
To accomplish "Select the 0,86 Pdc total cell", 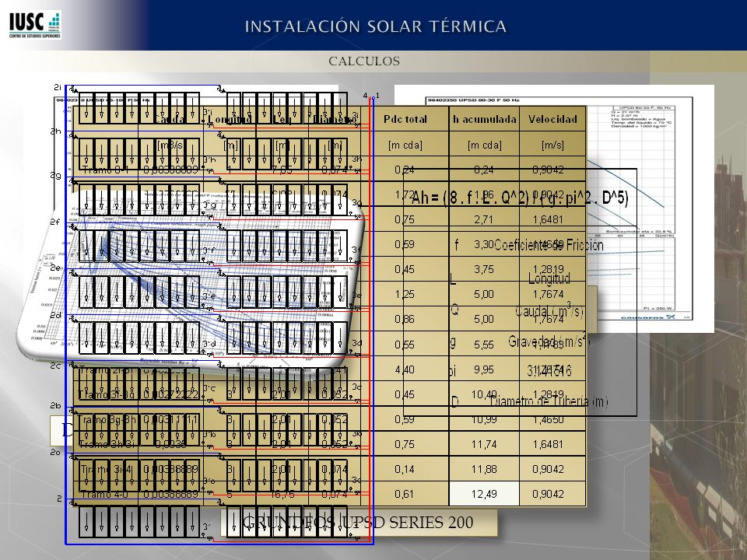I will click(405, 319).
